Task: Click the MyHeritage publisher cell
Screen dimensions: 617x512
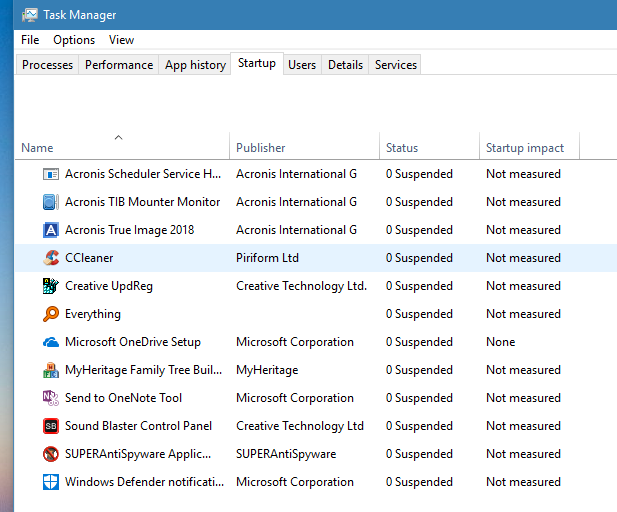Action: click(267, 370)
